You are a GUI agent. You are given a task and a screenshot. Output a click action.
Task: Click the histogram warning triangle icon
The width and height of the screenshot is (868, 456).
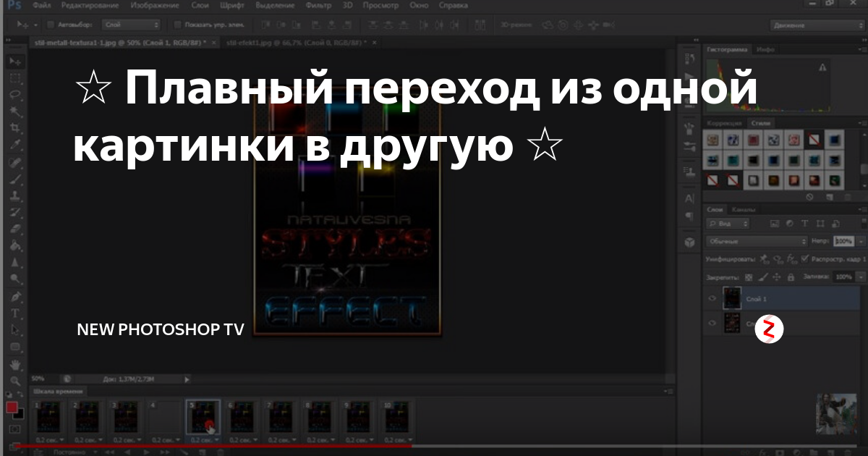822,67
